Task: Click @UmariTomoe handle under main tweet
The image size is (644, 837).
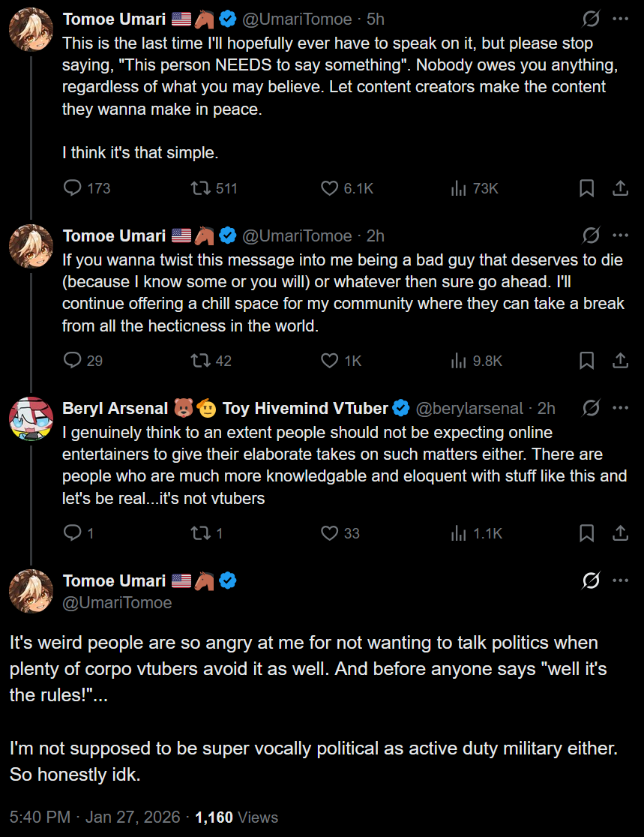Action: (117, 602)
